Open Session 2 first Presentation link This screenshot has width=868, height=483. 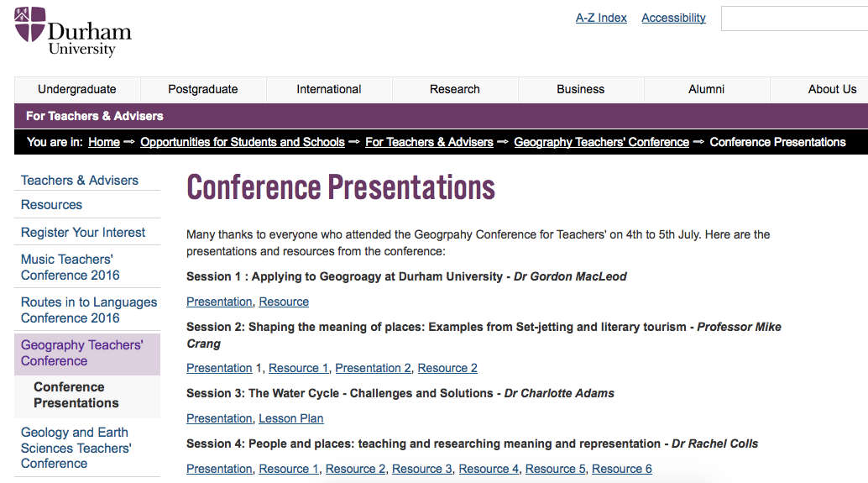219,369
